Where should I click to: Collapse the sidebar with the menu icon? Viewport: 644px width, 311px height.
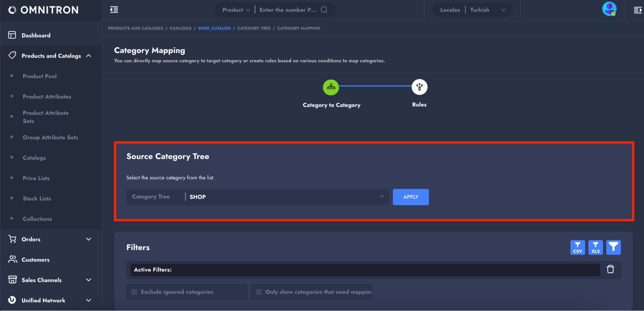[114, 10]
